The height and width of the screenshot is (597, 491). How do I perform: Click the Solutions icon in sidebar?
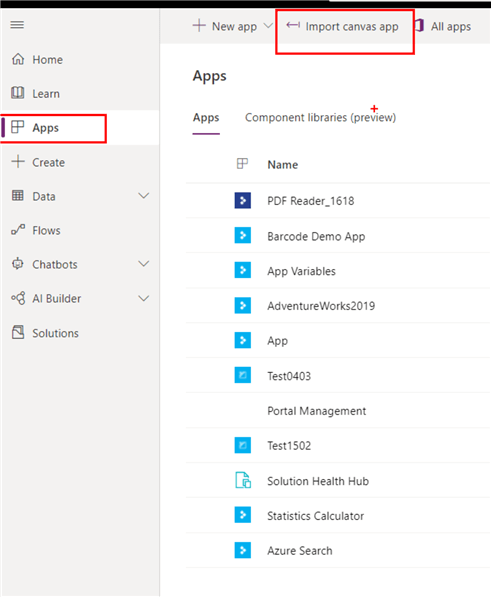click(x=18, y=332)
